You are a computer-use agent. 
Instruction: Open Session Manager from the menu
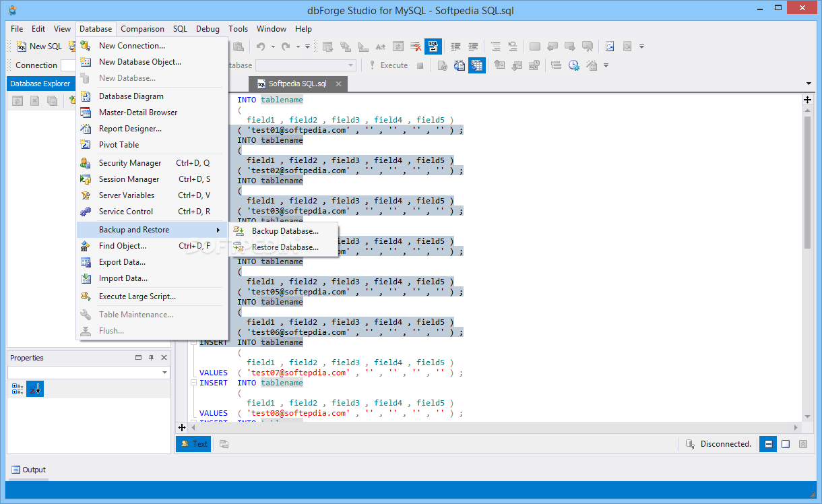152,179
